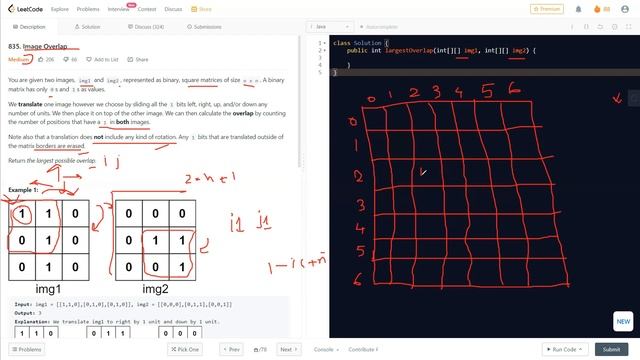Click the 'Output: 3' line
The width and height of the screenshot is (640, 360).
coord(28,313)
